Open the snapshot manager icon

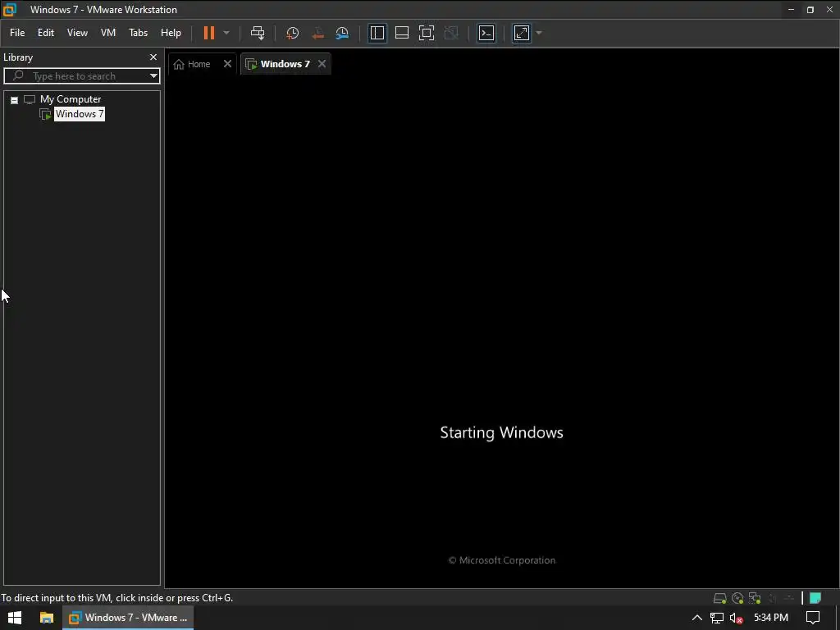click(342, 33)
